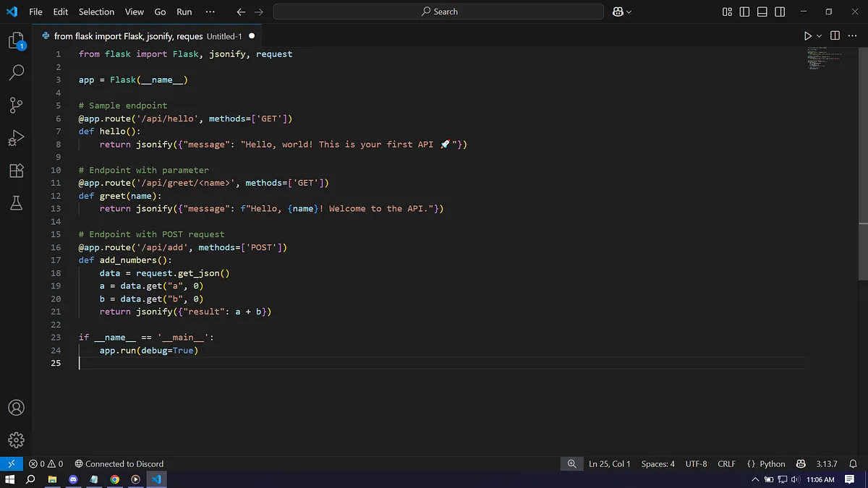Toggle the Secondary Side Bar visibility
Viewport: 868px width, 488px height.
coord(778,12)
